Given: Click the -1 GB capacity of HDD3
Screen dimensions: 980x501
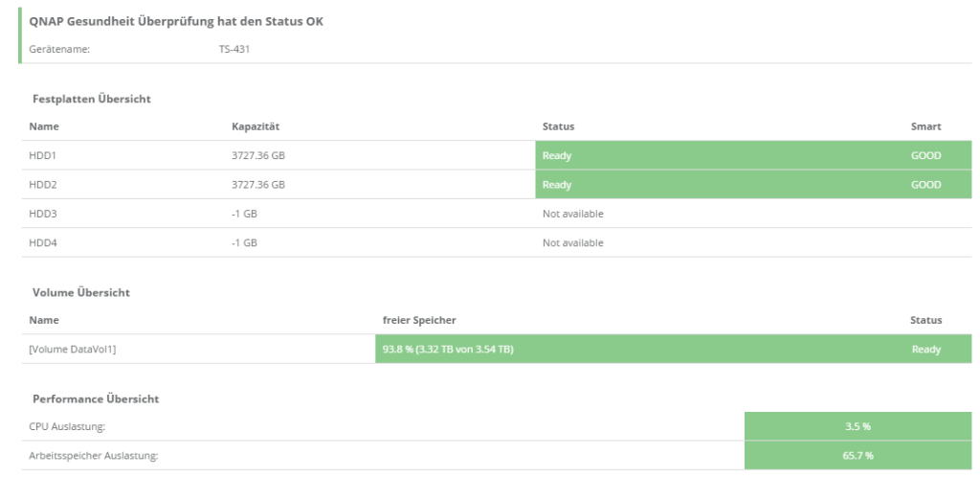Looking at the screenshot, I should 244,214.
